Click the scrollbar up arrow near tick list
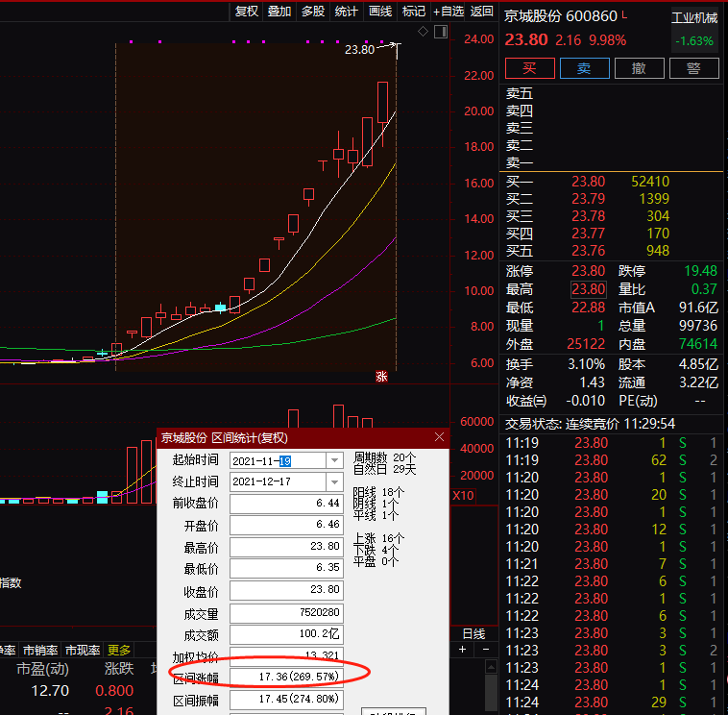728x715 pixels. pyautogui.click(x=491, y=668)
